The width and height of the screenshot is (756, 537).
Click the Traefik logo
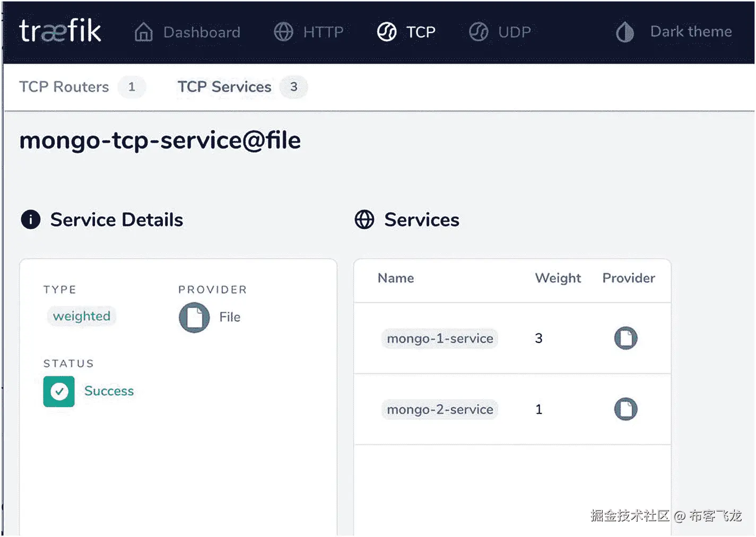60,31
